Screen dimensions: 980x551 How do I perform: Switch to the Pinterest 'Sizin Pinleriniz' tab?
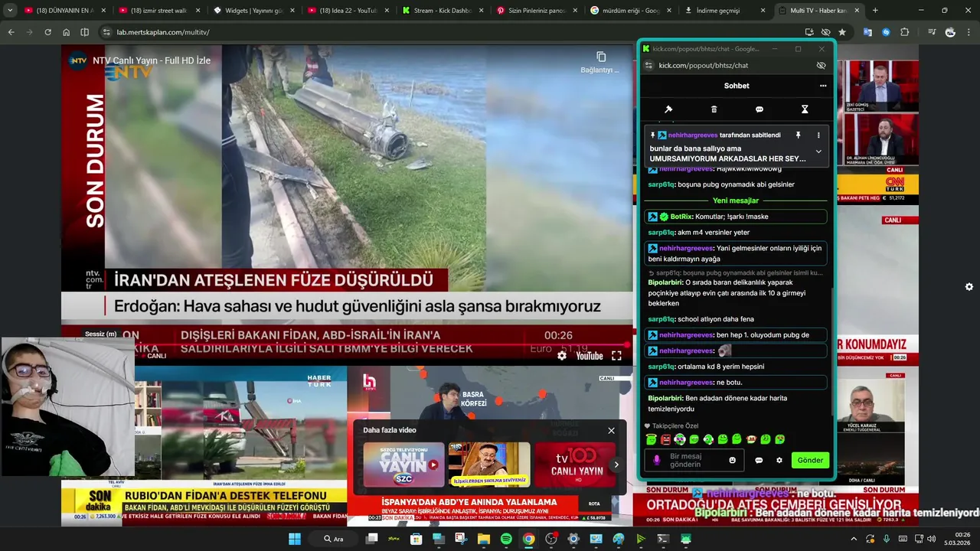pyautogui.click(x=537, y=11)
